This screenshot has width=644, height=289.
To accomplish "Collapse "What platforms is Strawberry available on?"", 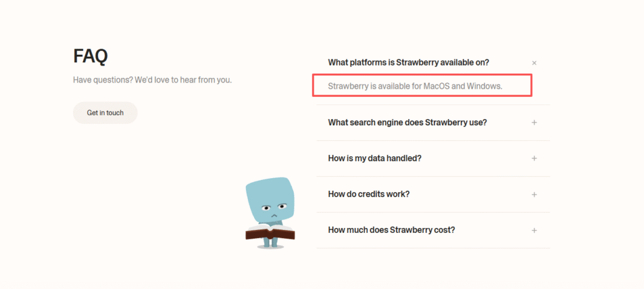I will (408, 62).
